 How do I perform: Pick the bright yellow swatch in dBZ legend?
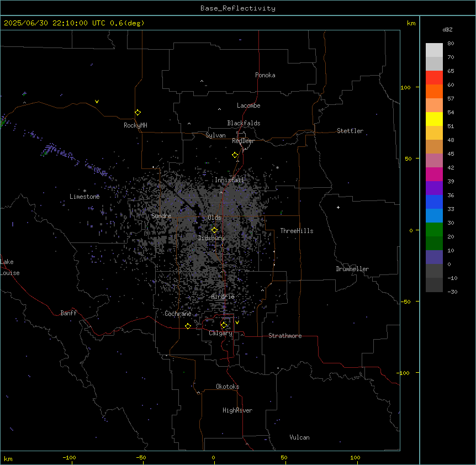click(434, 119)
